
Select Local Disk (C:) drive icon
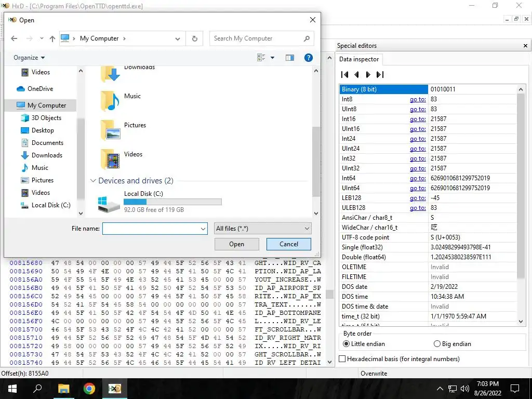tap(109, 204)
